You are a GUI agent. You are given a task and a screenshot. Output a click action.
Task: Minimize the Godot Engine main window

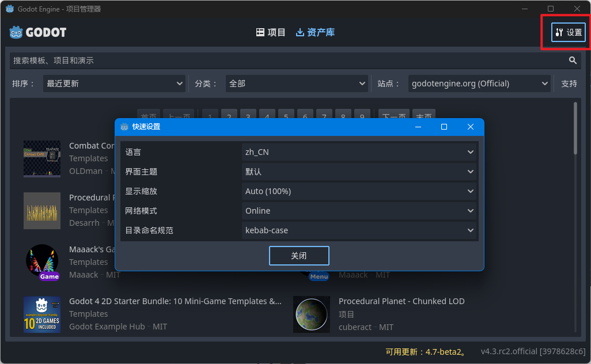(x=525, y=9)
